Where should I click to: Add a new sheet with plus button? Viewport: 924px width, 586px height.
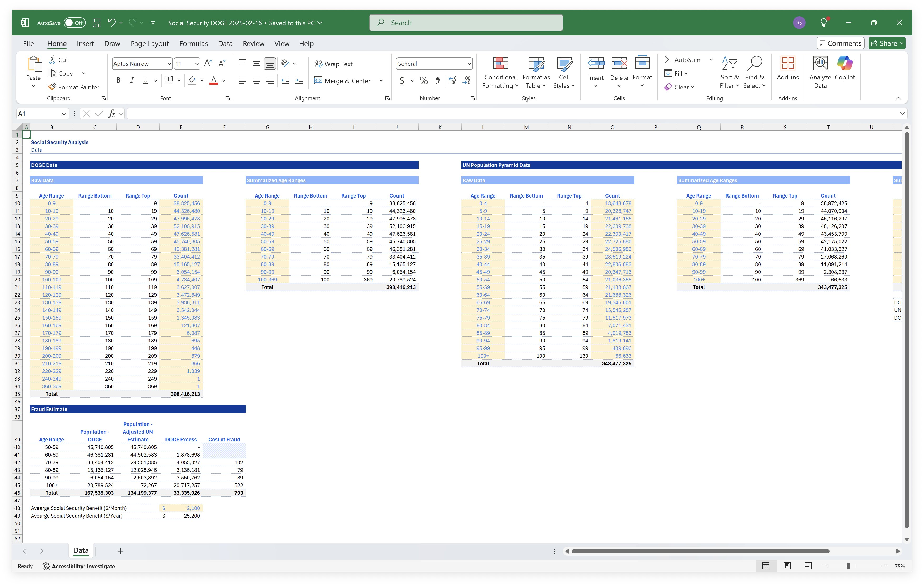pos(120,551)
